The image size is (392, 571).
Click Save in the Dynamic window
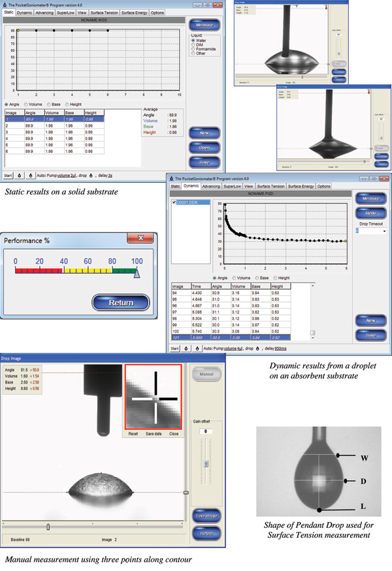[371, 335]
